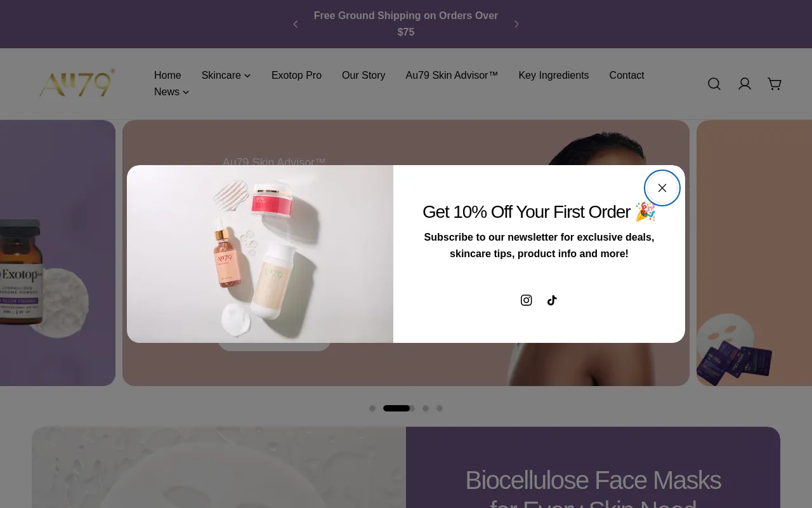Image resolution: width=812 pixels, height=508 pixels.
Task: Visit the Au79 Skin Advisor™ link
Action: click(x=452, y=75)
